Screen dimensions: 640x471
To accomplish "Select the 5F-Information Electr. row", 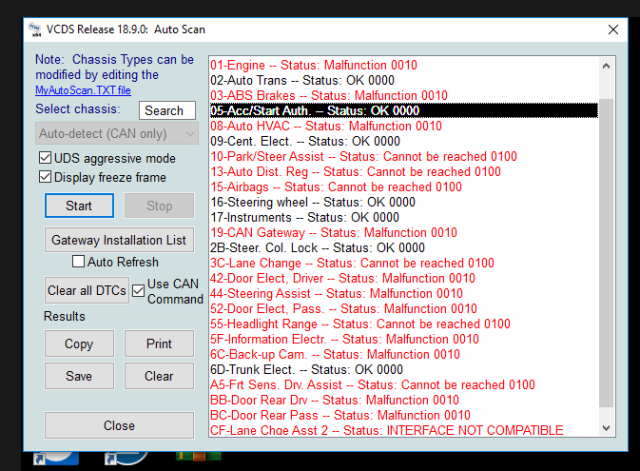I will pos(404,339).
